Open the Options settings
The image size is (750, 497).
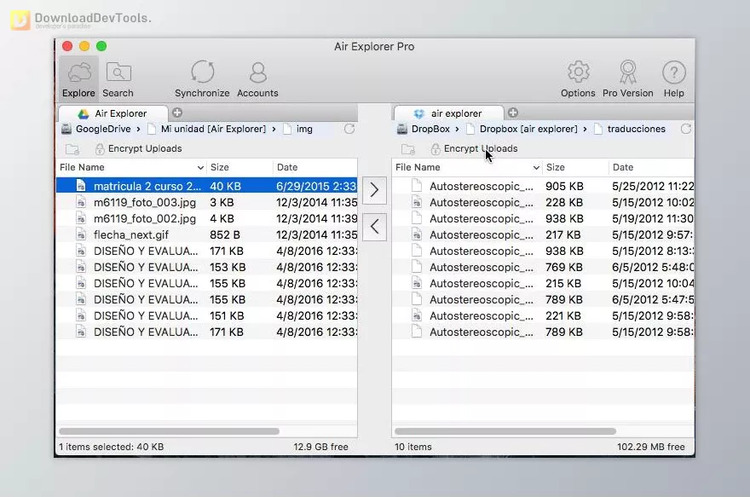[x=578, y=79]
